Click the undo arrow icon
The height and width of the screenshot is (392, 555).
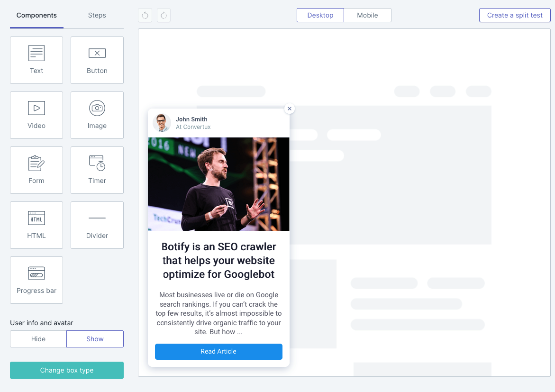145,15
